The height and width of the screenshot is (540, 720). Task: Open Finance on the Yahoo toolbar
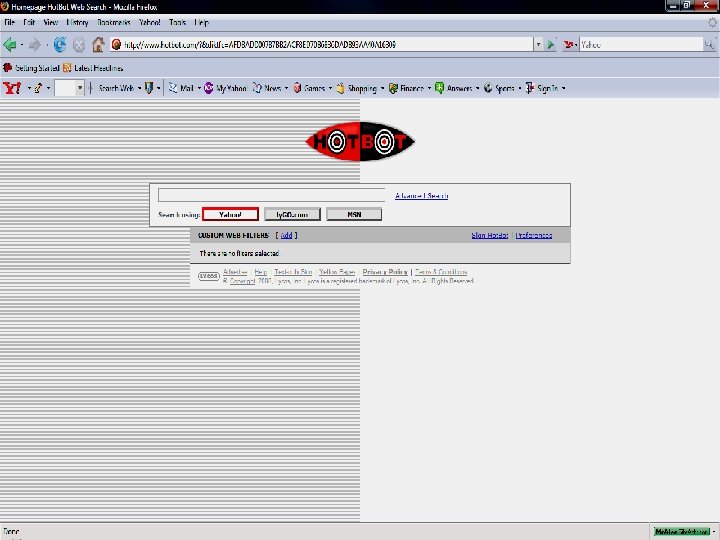point(406,88)
